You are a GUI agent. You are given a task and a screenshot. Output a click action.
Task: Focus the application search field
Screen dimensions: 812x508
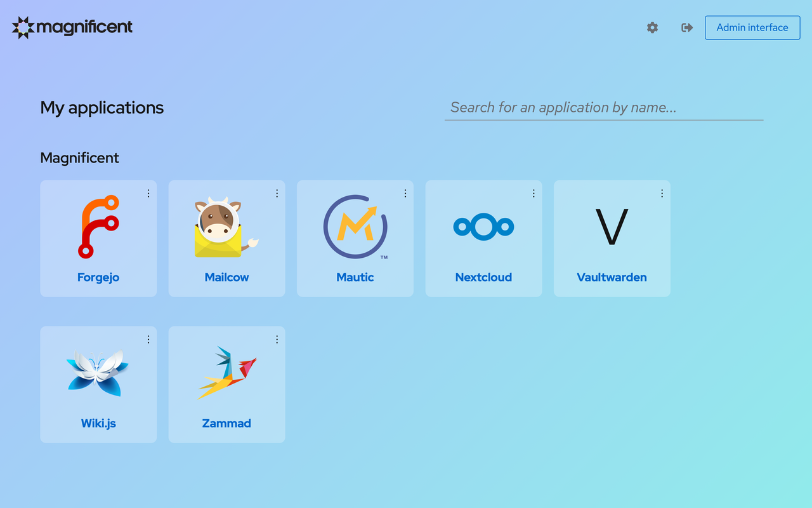point(604,107)
